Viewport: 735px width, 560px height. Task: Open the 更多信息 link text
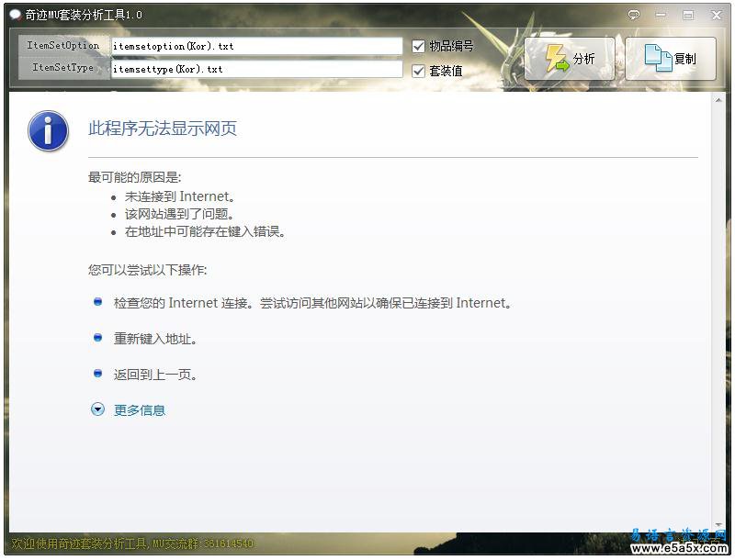click(x=140, y=410)
